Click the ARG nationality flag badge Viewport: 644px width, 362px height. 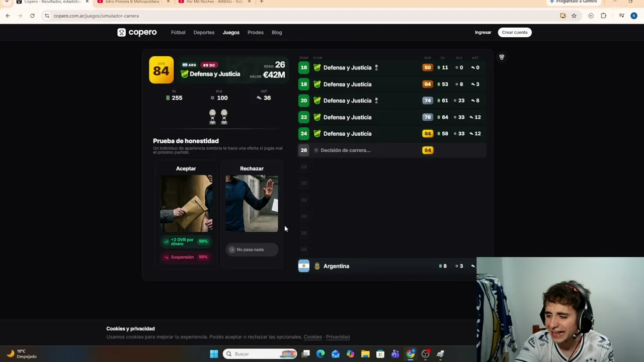(189, 65)
